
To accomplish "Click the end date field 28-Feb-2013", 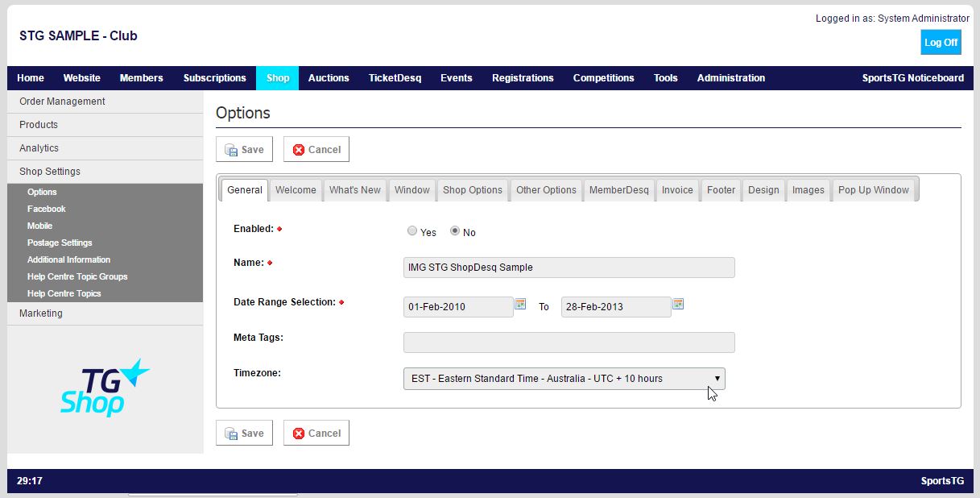I will pyautogui.click(x=616, y=307).
